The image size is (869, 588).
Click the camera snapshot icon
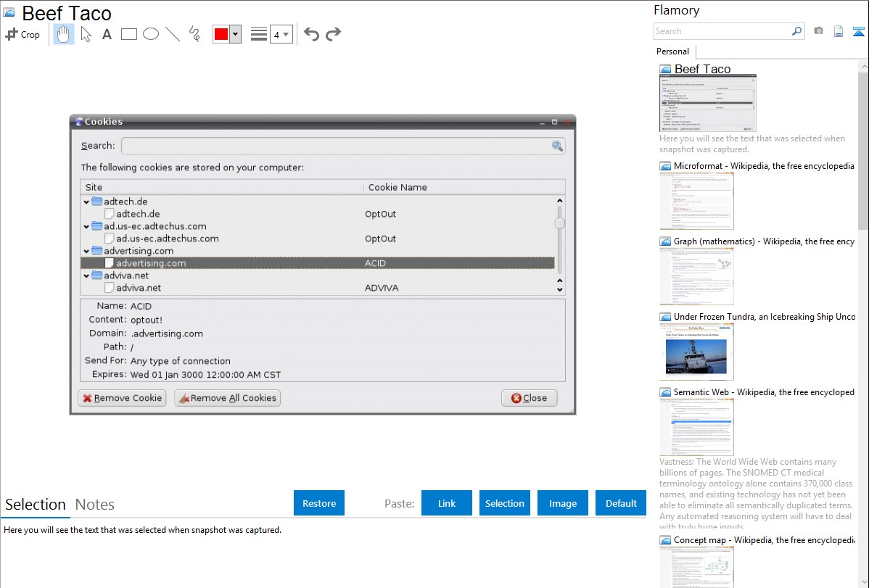pos(818,31)
